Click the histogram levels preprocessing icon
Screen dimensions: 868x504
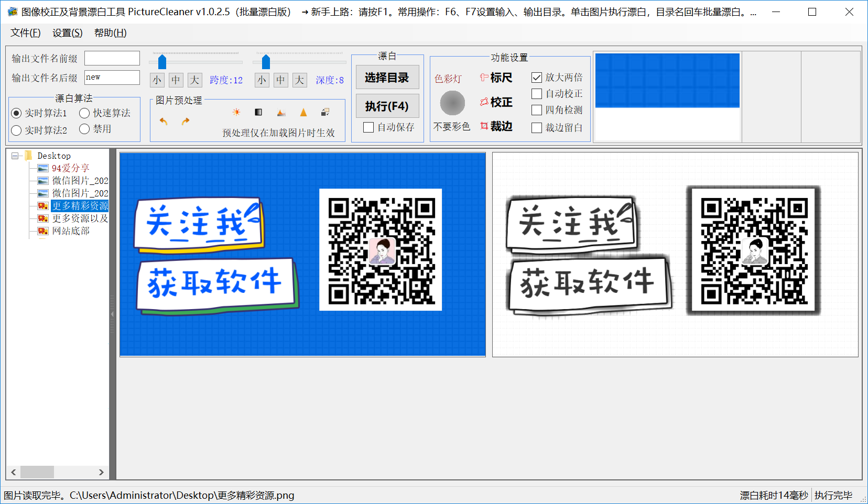point(281,112)
